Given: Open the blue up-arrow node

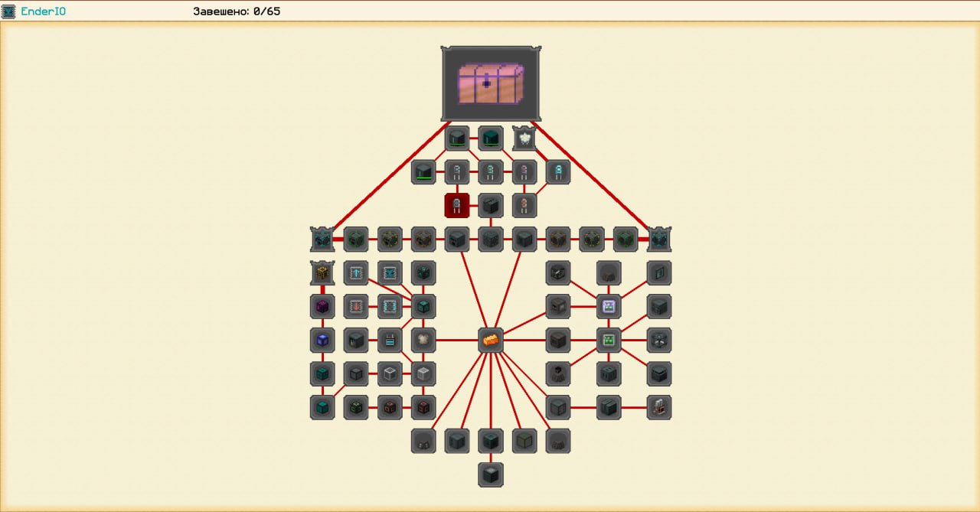Looking at the screenshot, I should tap(356, 272).
